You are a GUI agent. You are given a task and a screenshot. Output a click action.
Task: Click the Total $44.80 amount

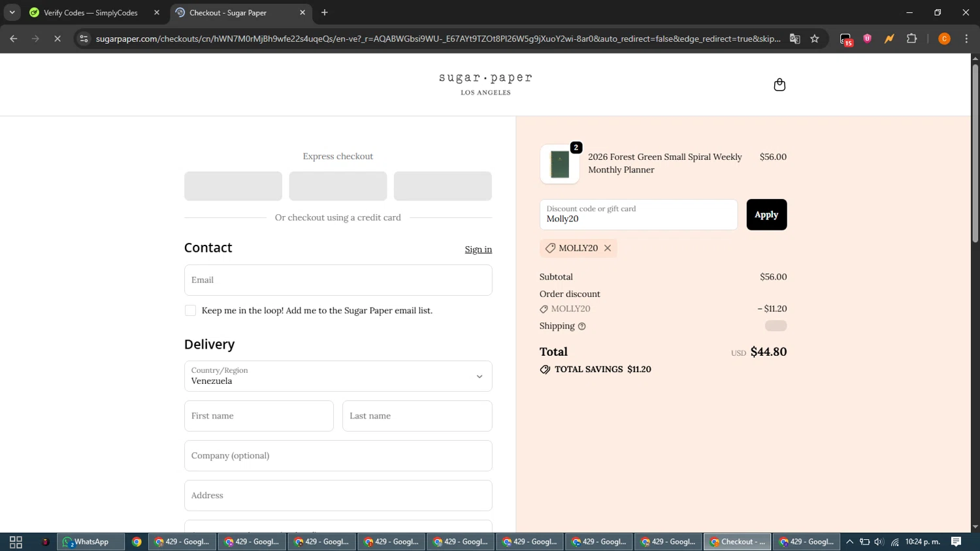tap(768, 352)
